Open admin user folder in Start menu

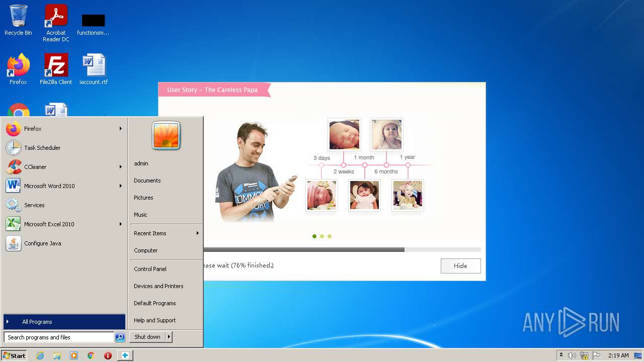click(166, 163)
